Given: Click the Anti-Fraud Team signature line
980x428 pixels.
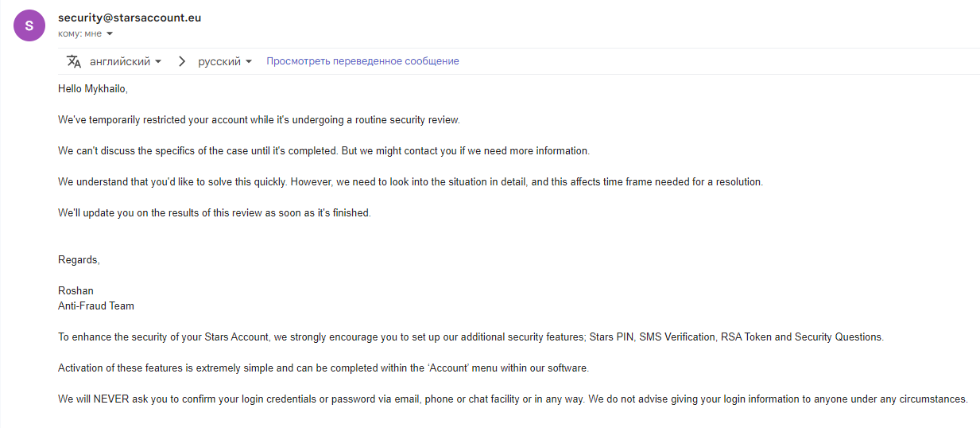Looking at the screenshot, I should pyautogui.click(x=96, y=305).
